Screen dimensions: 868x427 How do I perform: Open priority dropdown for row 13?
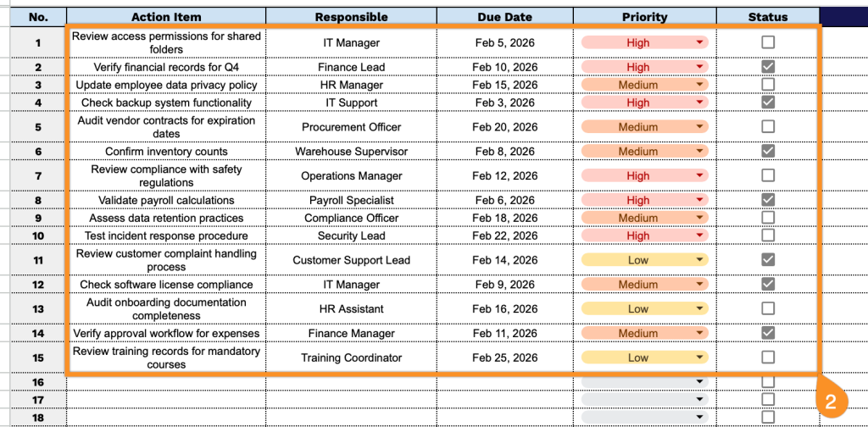pos(699,309)
